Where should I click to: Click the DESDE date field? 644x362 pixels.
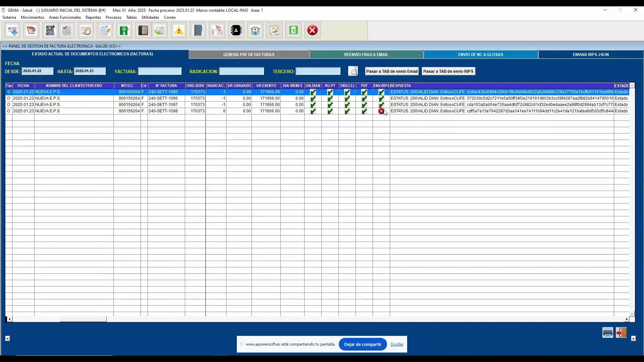click(x=37, y=71)
